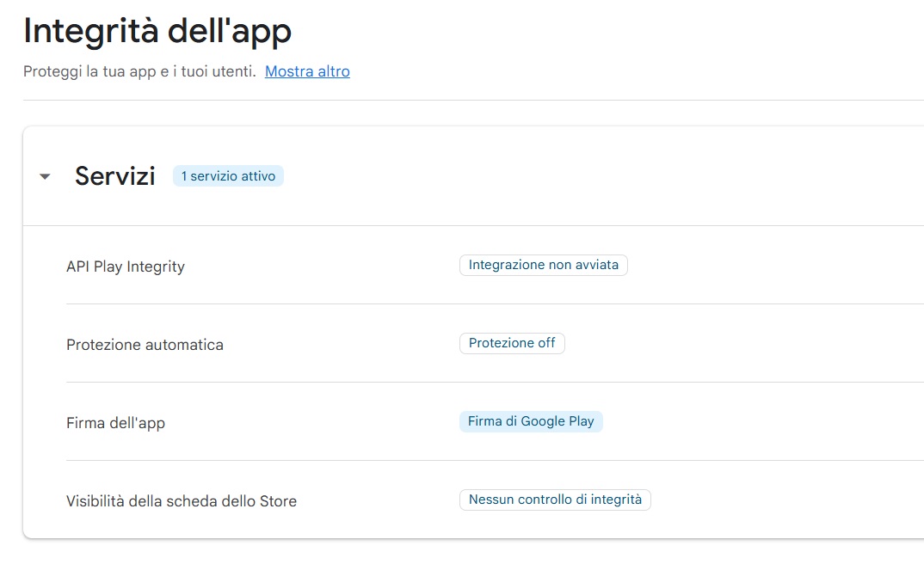Viewport: 924px width, 564px height.
Task: Collapse the Servizi section arrow
Action: (x=45, y=177)
